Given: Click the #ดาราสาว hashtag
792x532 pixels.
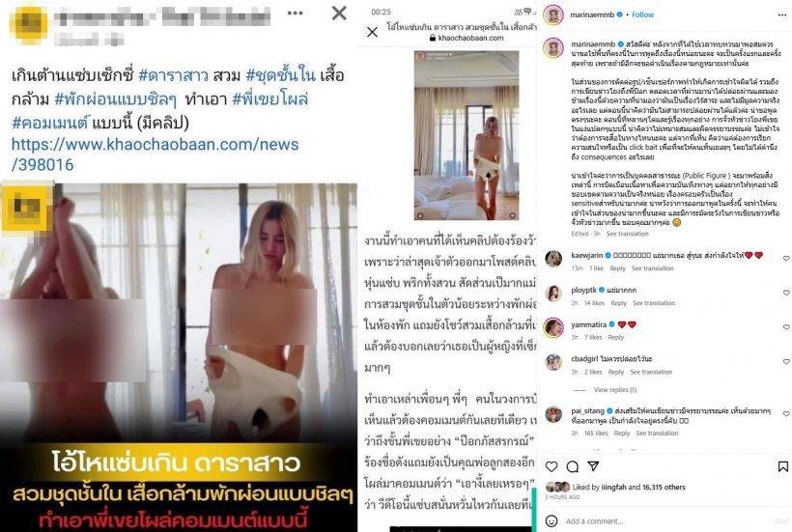Looking at the screenshot, I should [x=173, y=75].
